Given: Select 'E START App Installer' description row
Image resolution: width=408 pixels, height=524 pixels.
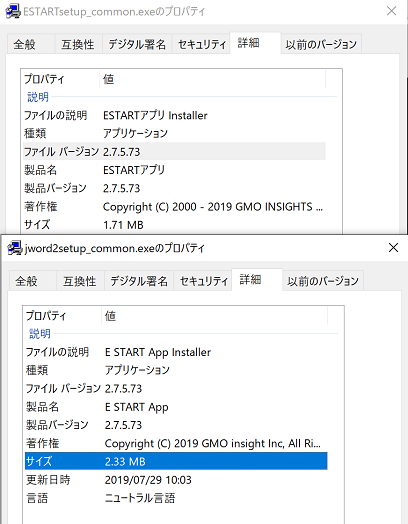Looking at the screenshot, I should 176,352.
